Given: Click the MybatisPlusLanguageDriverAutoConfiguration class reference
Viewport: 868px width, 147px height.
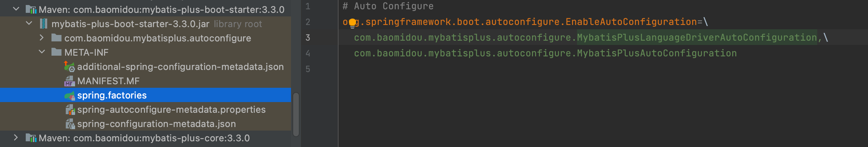Looking at the screenshot, I should (697, 37).
